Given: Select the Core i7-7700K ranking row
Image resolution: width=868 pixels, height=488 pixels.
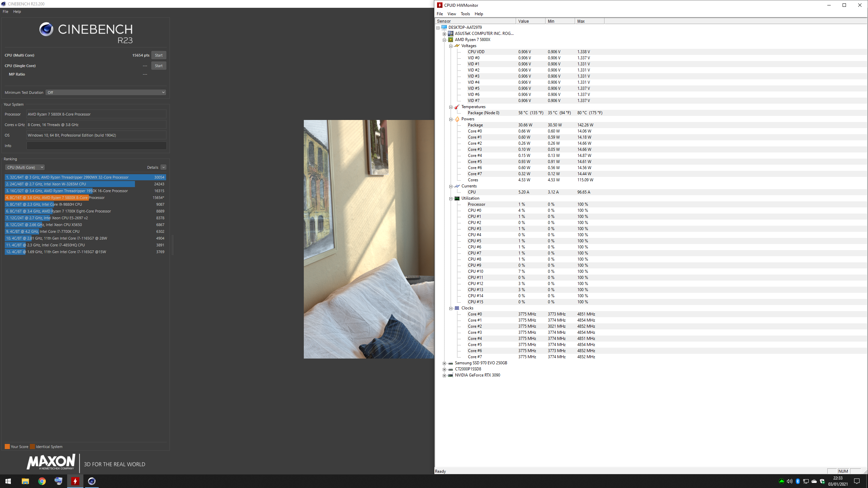Looking at the screenshot, I should pos(85,231).
